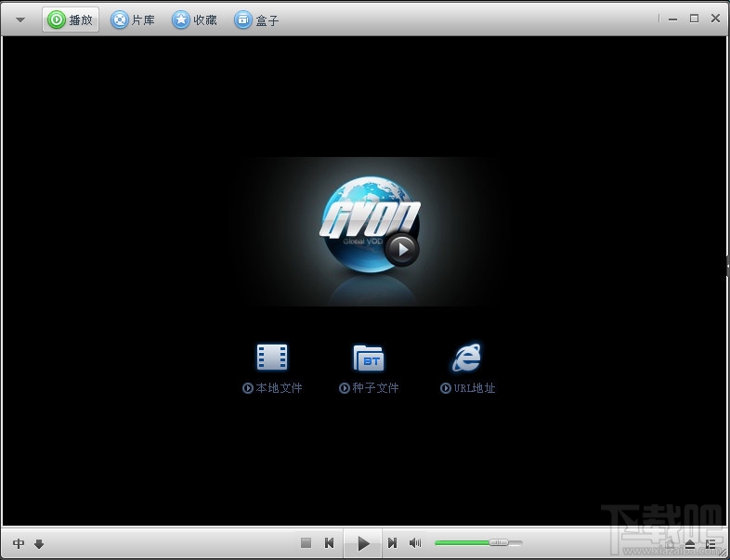Adjust the green volume slider
The width and height of the screenshot is (730, 560).
point(478,542)
